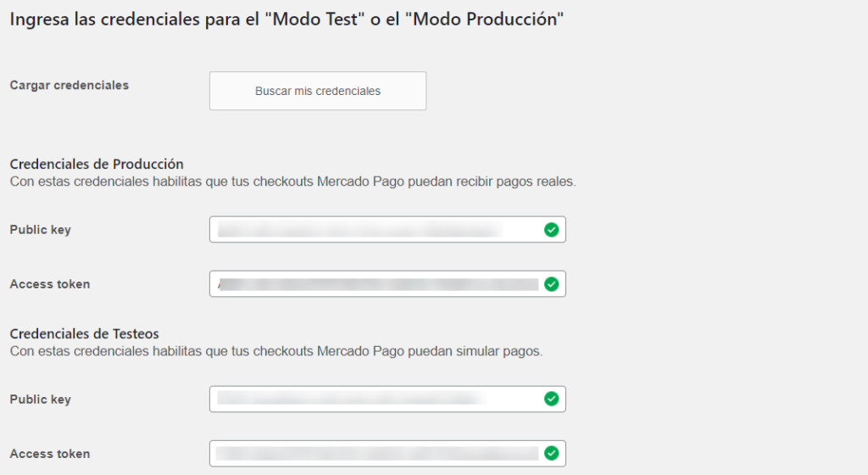868x475 pixels.
Task: Click the green checkmark in Testeos Access token
Action: pos(552,454)
